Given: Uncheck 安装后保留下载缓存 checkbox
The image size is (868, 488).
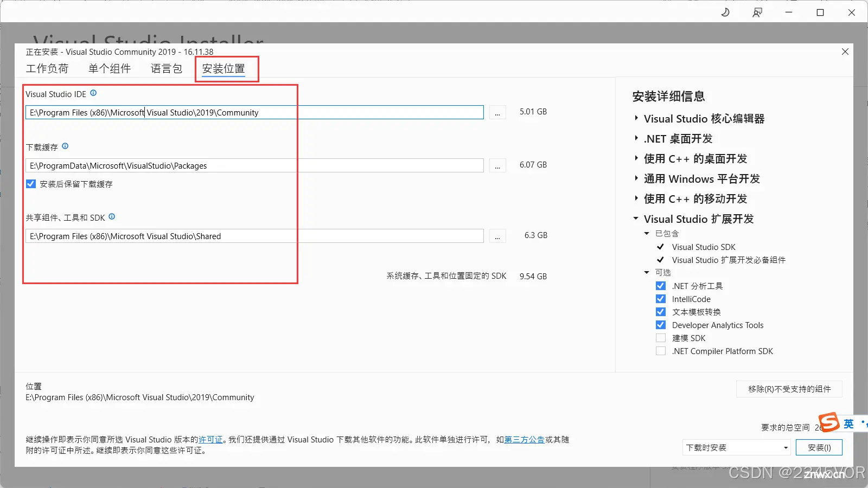Looking at the screenshot, I should pyautogui.click(x=31, y=184).
